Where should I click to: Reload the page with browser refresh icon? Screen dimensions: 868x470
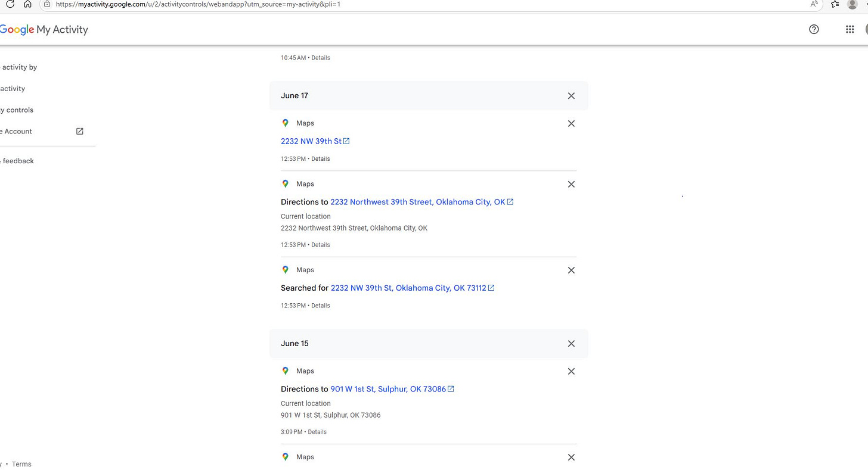click(10, 4)
